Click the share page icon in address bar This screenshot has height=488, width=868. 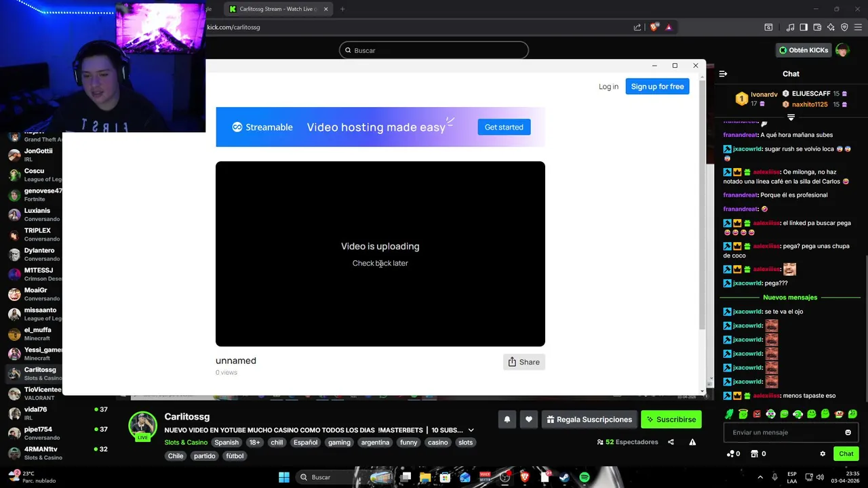click(637, 27)
